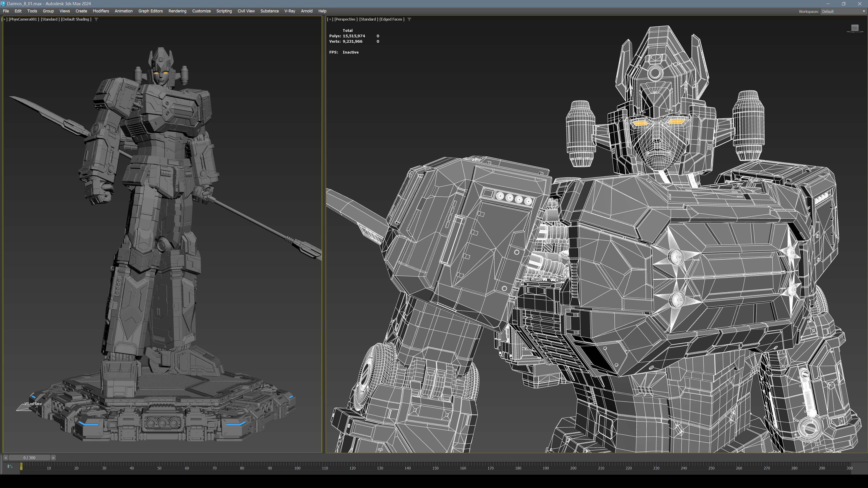Screen dimensions: 868x488
Task: Click frame 200 on the timeline
Action: point(573,468)
